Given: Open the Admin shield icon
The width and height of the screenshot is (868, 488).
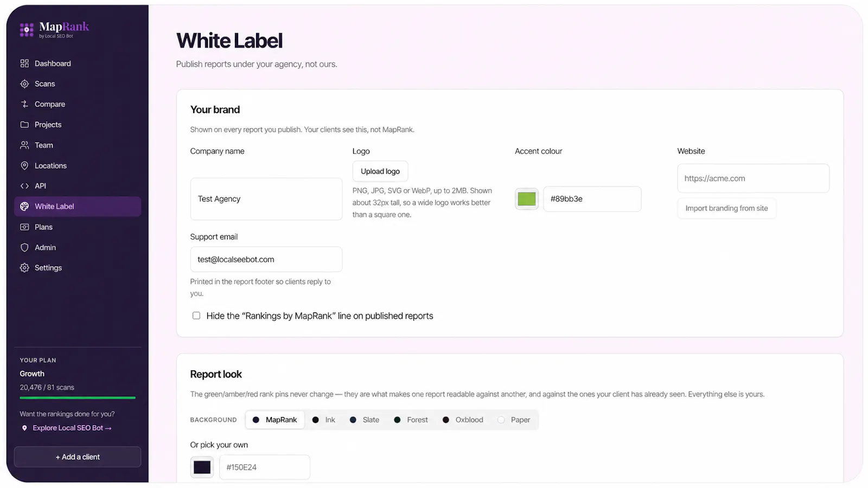Looking at the screenshot, I should tap(24, 248).
